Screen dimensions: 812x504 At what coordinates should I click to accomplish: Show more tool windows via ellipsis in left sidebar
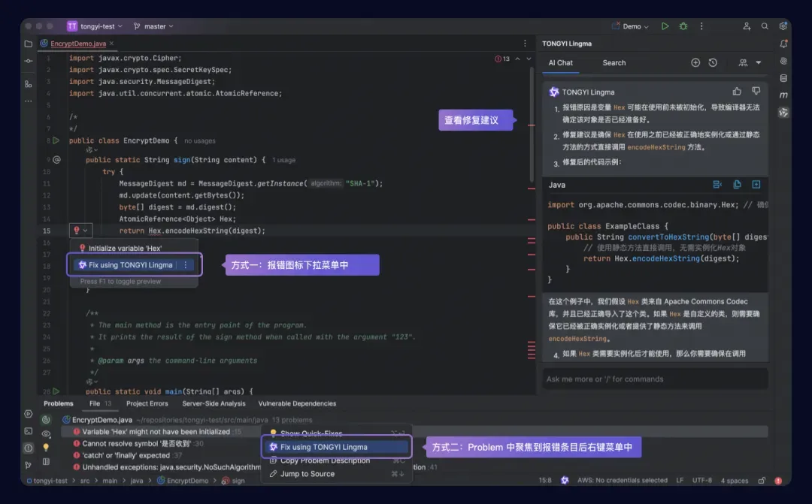point(28,101)
